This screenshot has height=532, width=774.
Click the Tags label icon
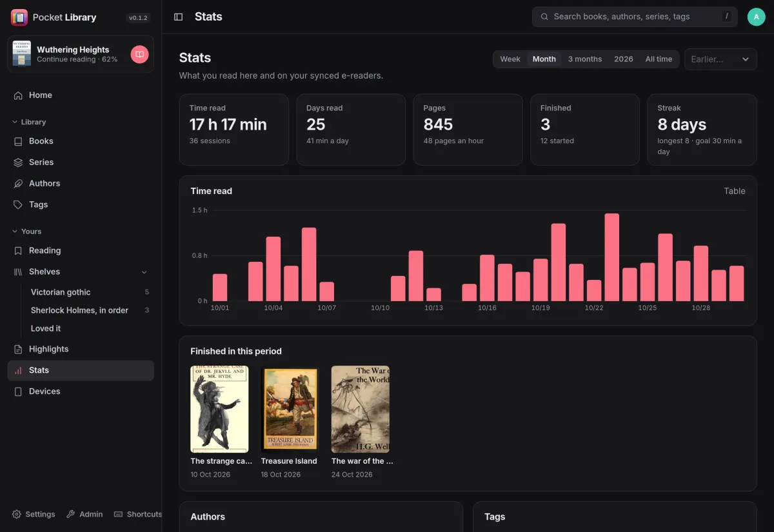[x=18, y=204]
